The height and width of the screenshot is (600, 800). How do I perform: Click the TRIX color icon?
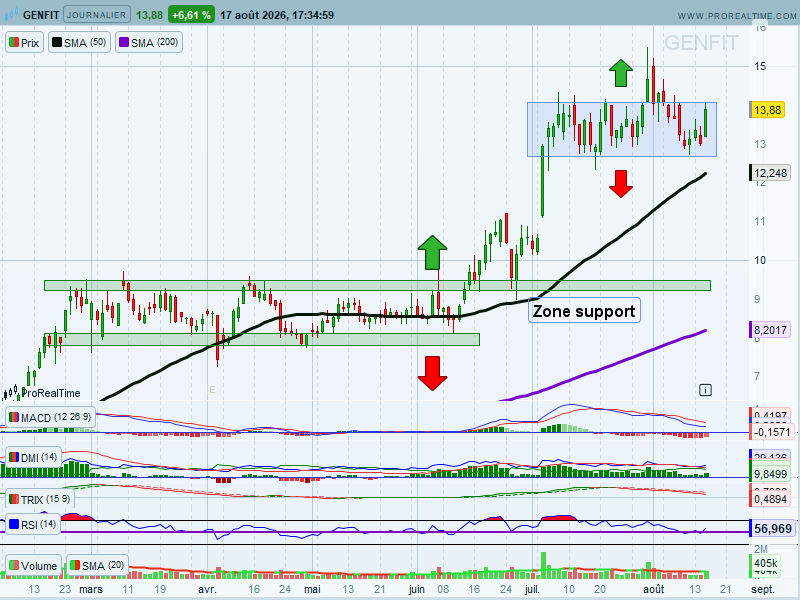click(14, 499)
